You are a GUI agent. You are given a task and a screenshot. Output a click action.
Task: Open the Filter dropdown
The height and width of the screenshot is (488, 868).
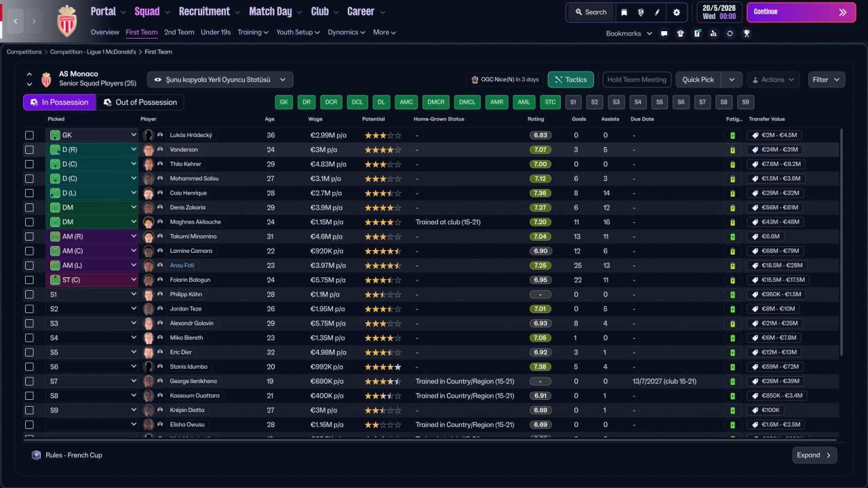(x=827, y=79)
